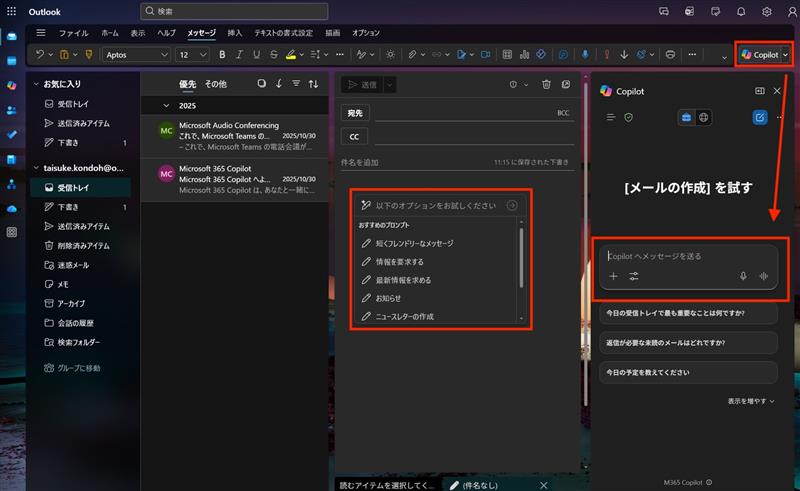
Task: Open settings gear in top bar
Action: (766, 12)
